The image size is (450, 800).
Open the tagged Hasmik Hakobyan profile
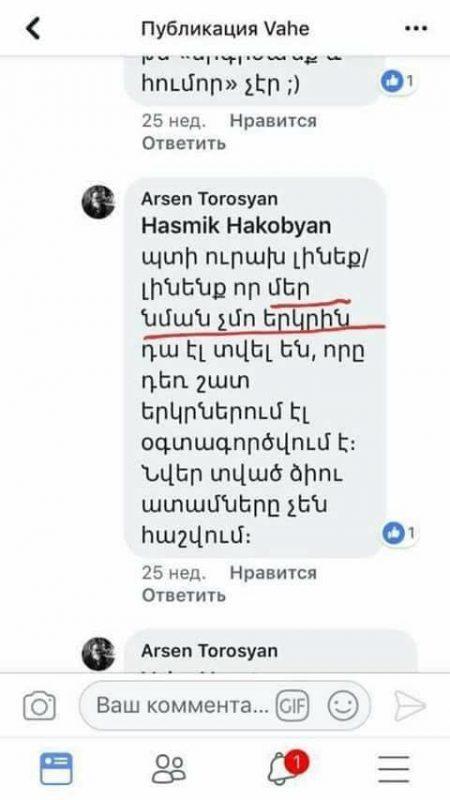(236, 226)
